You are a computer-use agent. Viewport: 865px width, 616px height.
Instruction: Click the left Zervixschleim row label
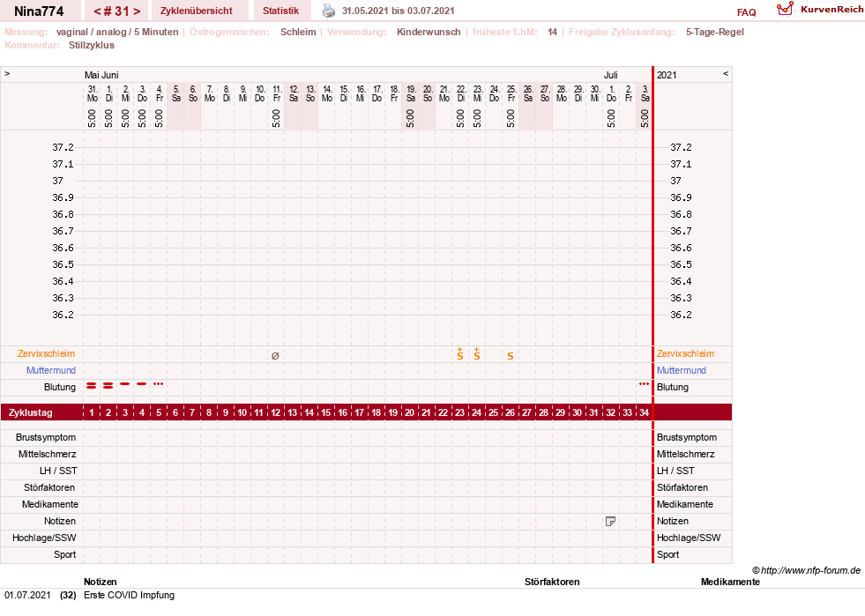(x=47, y=353)
